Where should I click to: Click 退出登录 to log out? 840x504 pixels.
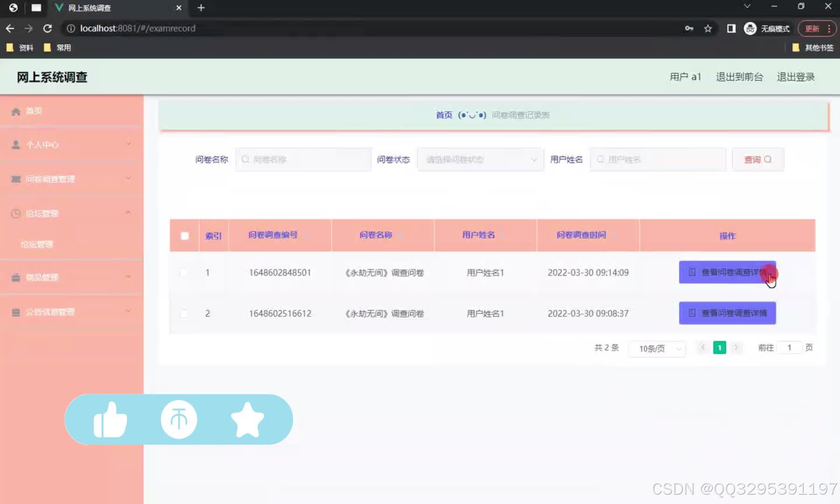(796, 77)
